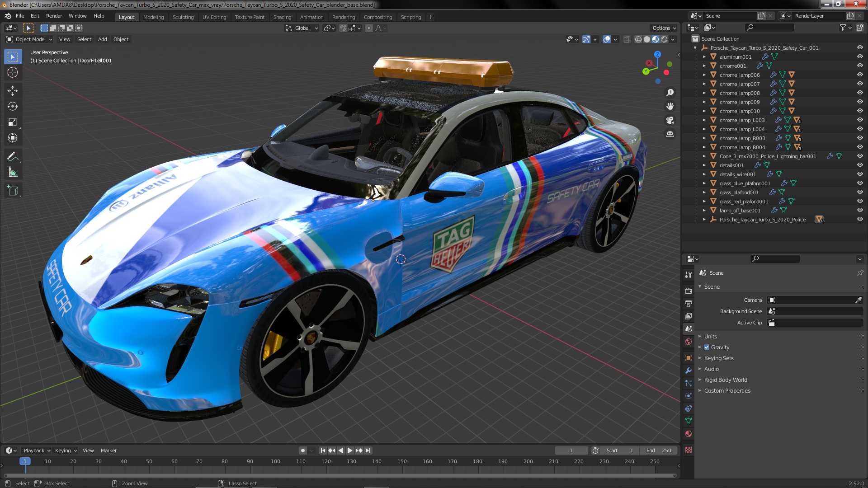
Task: Select the Rotate tool
Action: 13,107
